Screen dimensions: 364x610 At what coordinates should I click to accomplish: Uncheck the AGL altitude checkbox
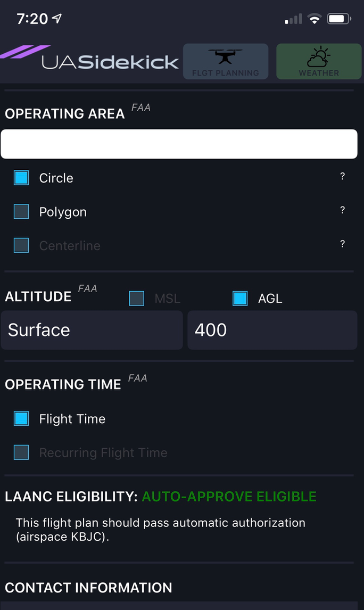tap(240, 299)
